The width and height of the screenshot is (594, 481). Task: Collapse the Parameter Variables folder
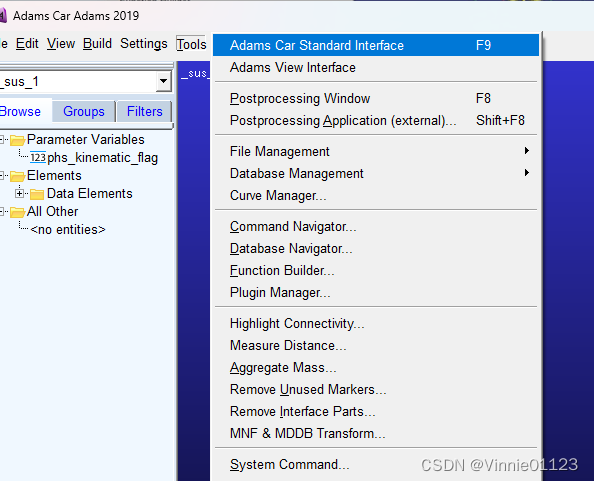tap(2, 140)
